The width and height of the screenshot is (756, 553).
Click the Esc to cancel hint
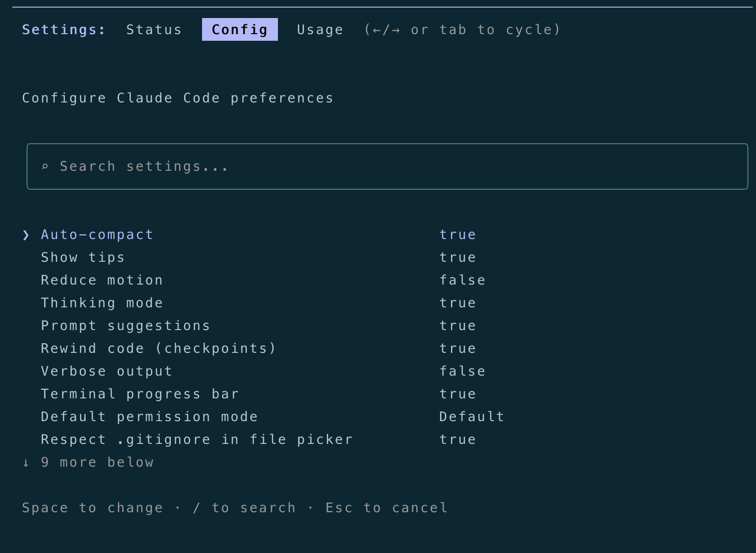coord(387,508)
